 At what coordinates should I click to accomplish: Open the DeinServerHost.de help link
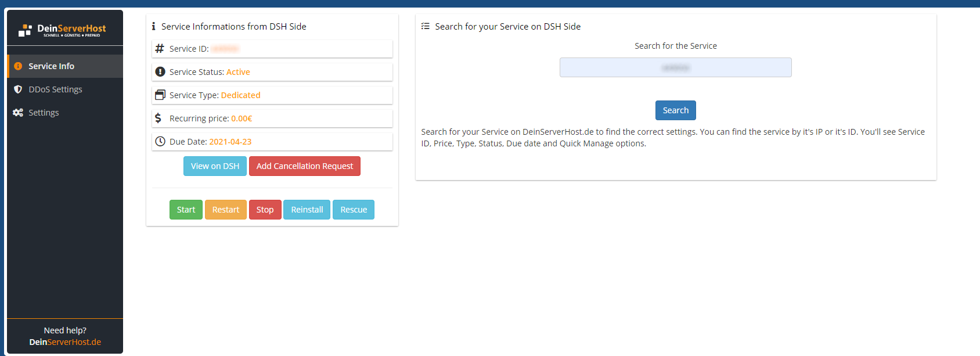click(65, 342)
